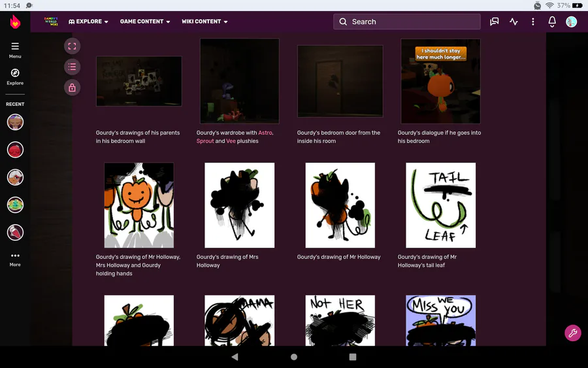588x368 pixels.
Task: Open the three-dot more options menu
Action: click(x=533, y=22)
